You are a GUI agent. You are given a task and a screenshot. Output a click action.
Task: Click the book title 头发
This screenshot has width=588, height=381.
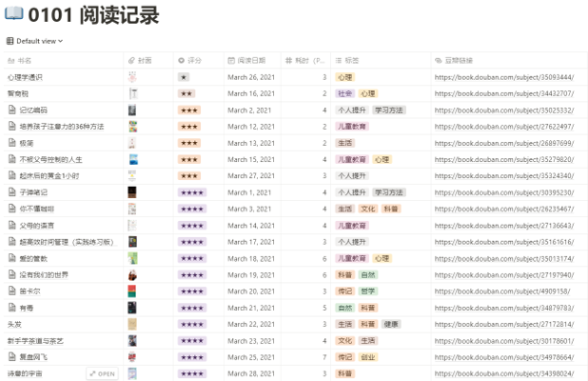(14, 324)
